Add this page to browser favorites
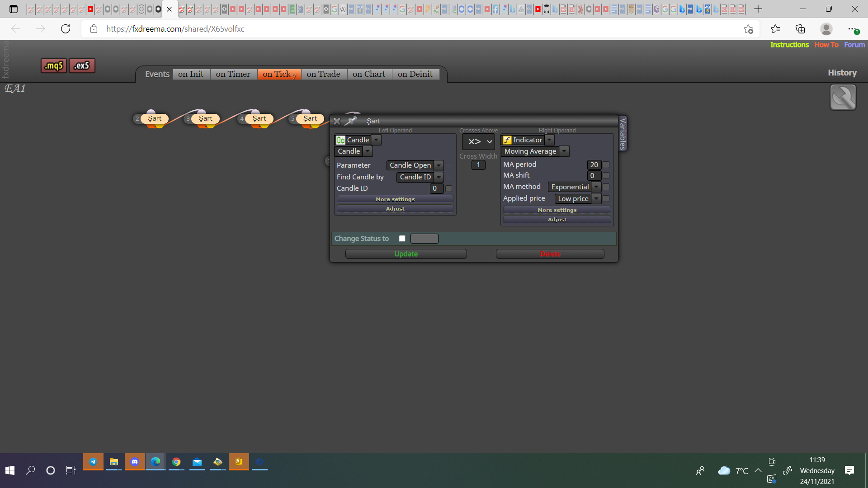Viewport: 868px width, 488px height. (x=748, y=29)
